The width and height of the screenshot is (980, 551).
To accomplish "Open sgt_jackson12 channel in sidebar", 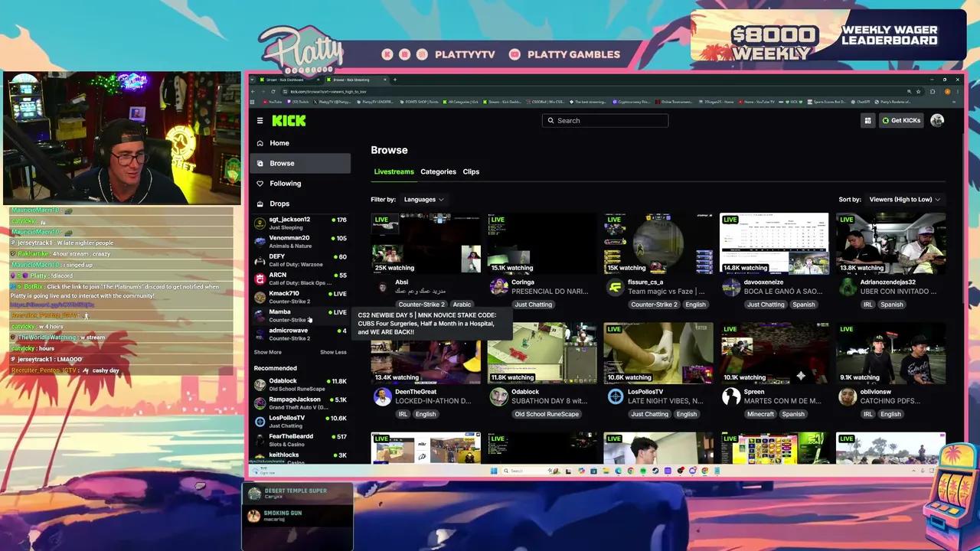I will coord(300,223).
